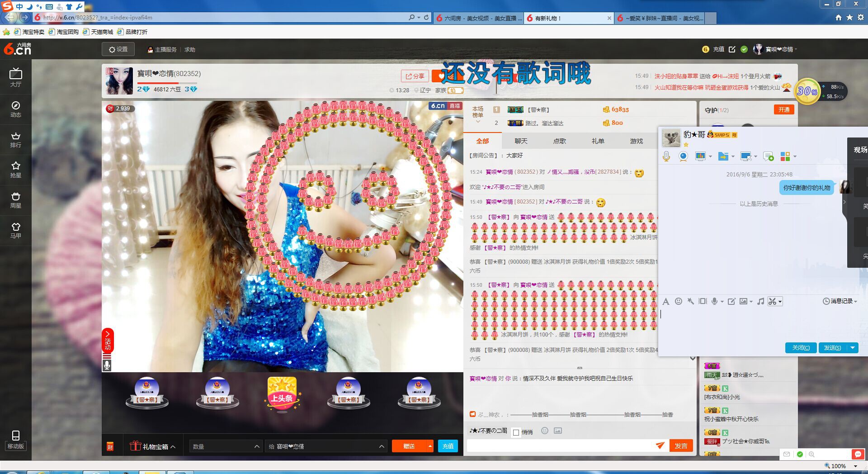Open dropdown arrow next to 发送(S)

coord(852,347)
